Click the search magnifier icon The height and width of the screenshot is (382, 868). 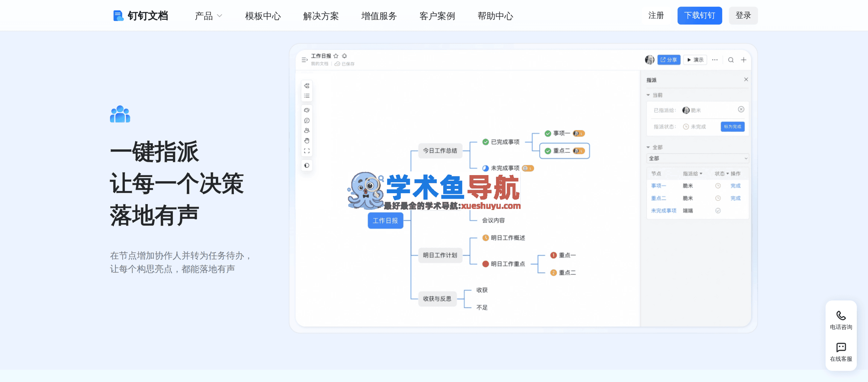tap(731, 60)
